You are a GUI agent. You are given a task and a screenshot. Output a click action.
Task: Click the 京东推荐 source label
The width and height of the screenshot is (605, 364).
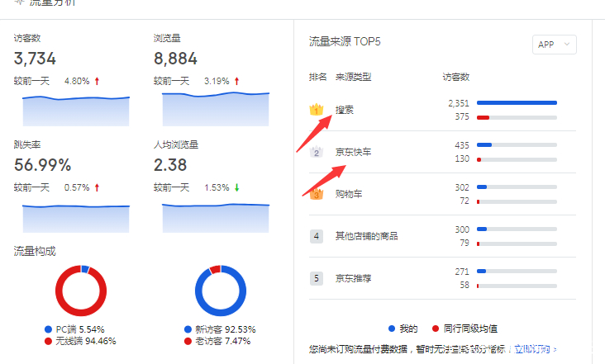(353, 278)
